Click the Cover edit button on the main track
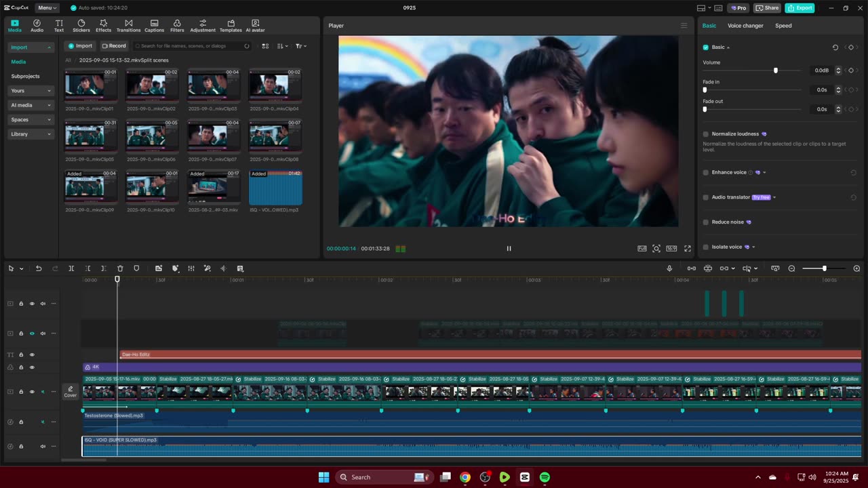 pyautogui.click(x=71, y=392)
